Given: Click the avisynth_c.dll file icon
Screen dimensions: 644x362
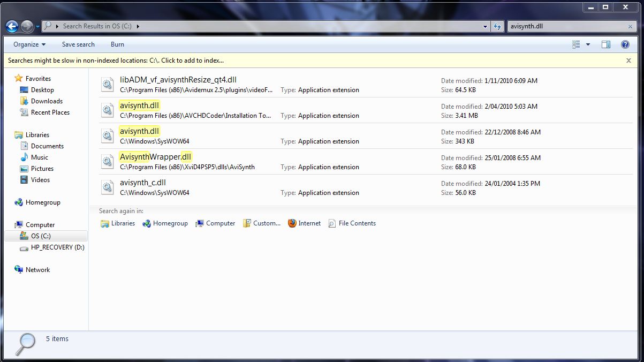Looking at the screenshot, I should pos(108,187).
